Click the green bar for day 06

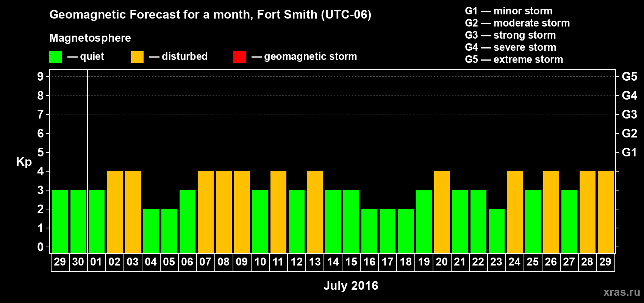pos(188,222)
